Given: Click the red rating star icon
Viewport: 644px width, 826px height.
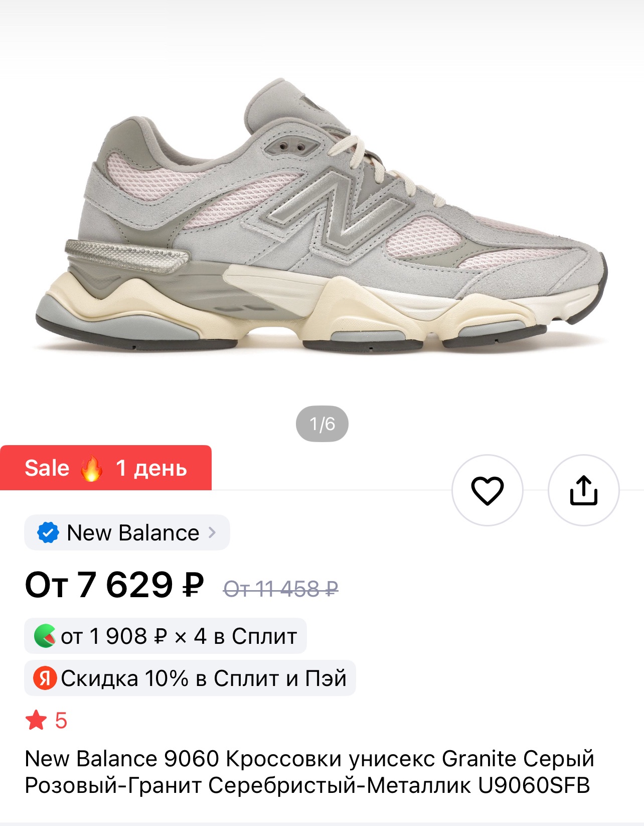Looking at the screenshot, I should (x=36, y=720).
